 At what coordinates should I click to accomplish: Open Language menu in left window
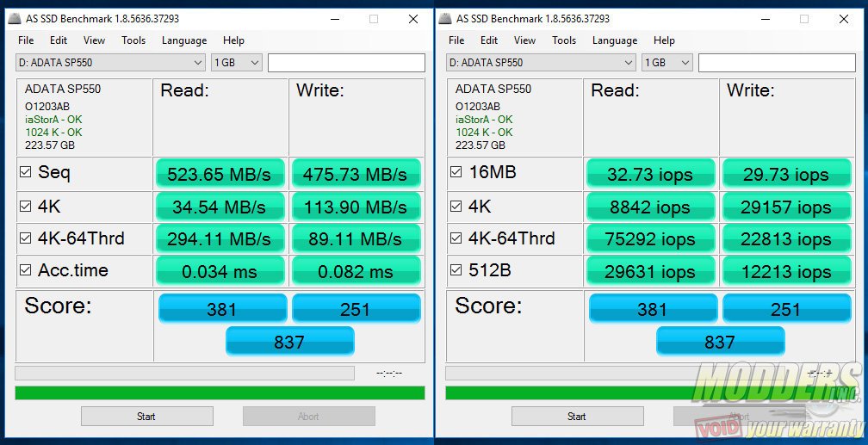pyautogui.click(x=184, y=40)
